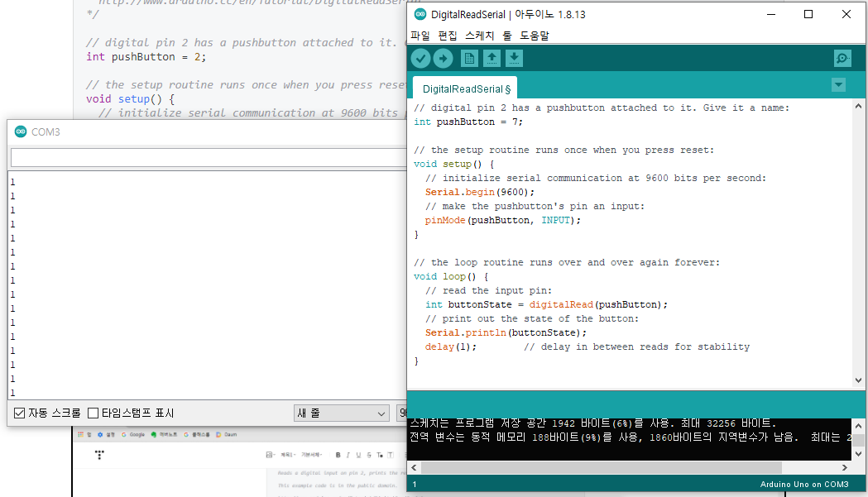
Task: Expand the tab options dropdown arrow
Action: (839, 84)
